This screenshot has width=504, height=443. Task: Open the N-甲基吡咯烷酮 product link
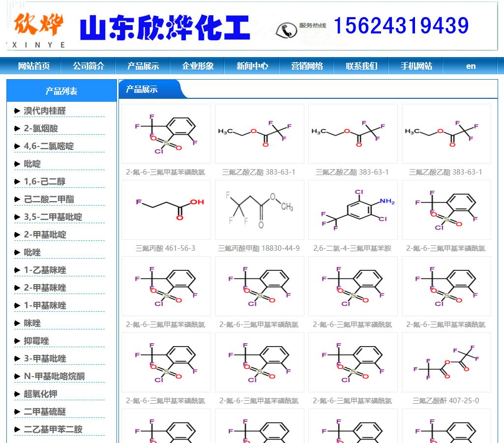tap(54, 377)
